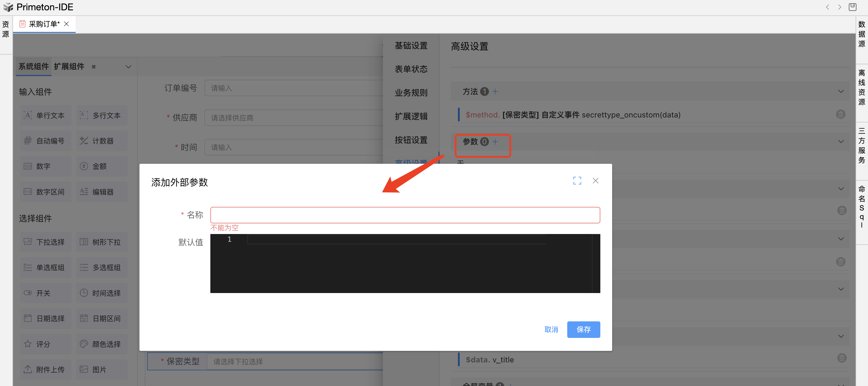
Task: Click the plus icon next to 方法
Action: click(495, 91)
